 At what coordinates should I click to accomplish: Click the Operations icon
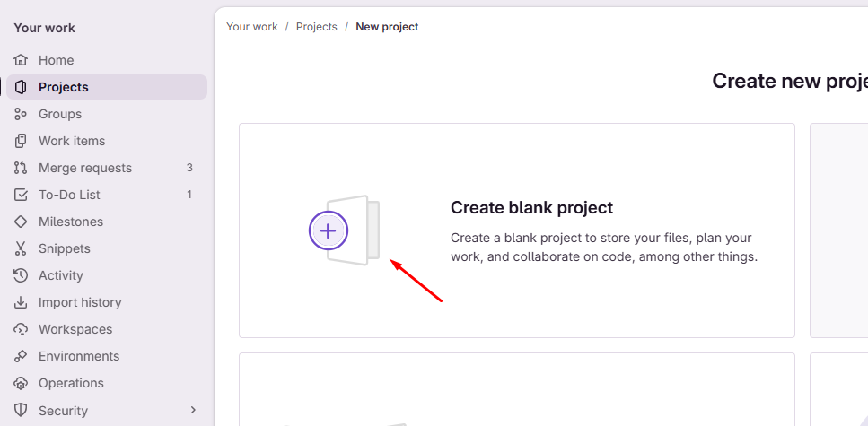tap(21, 383)
